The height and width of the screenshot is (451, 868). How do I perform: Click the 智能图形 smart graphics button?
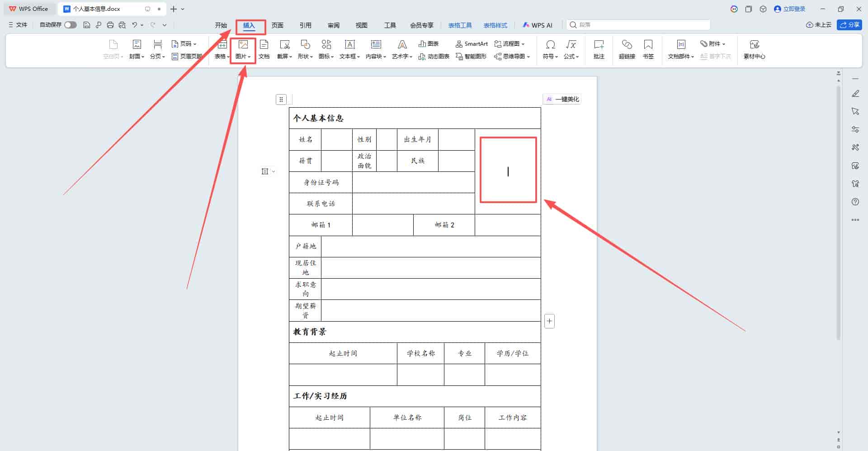pos(471,57)
